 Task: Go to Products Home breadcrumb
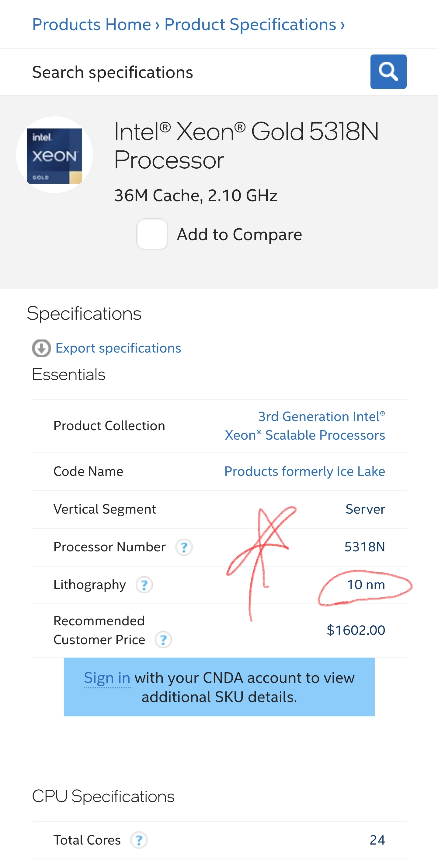(92, 25)
